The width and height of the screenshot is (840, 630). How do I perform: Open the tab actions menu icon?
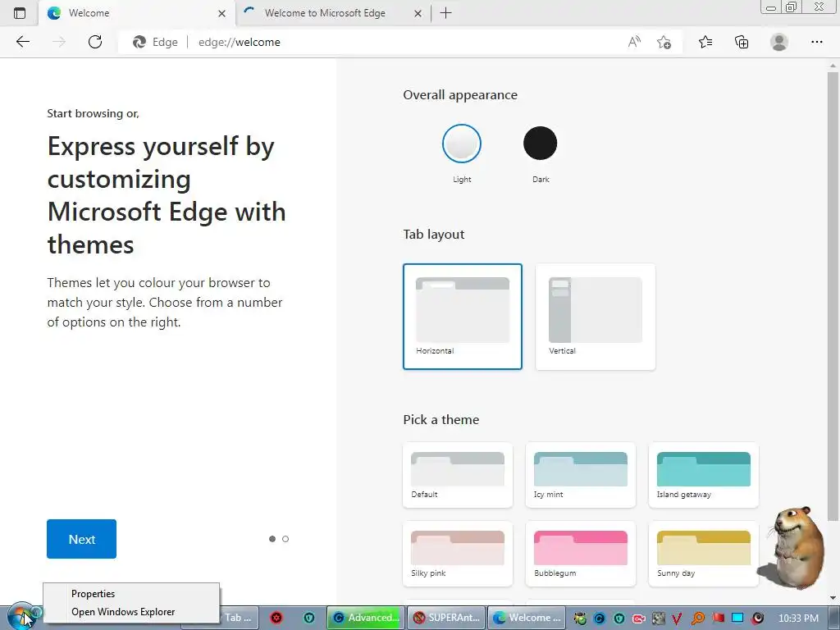pos(20,13)
